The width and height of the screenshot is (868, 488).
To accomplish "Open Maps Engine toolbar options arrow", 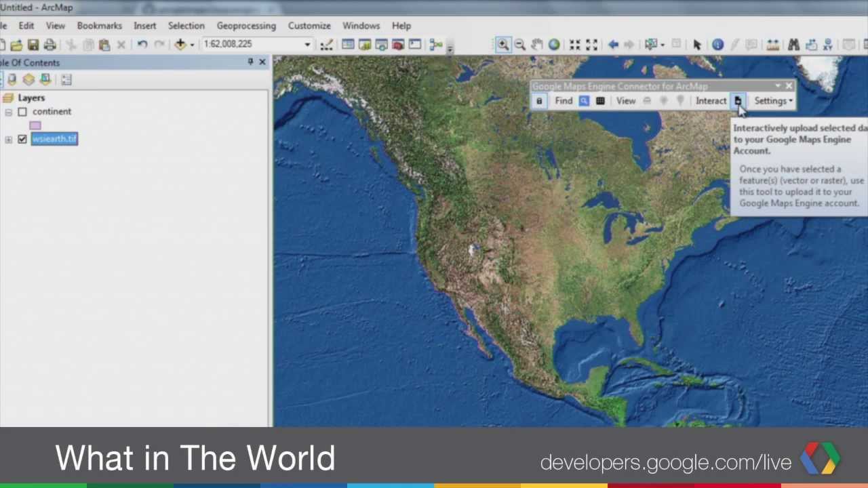I will coord(778,86).
